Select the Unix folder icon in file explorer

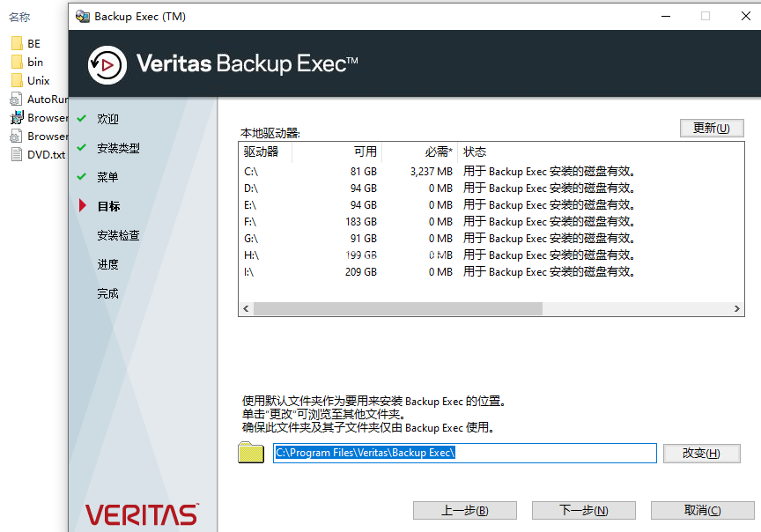coord(17,80)
